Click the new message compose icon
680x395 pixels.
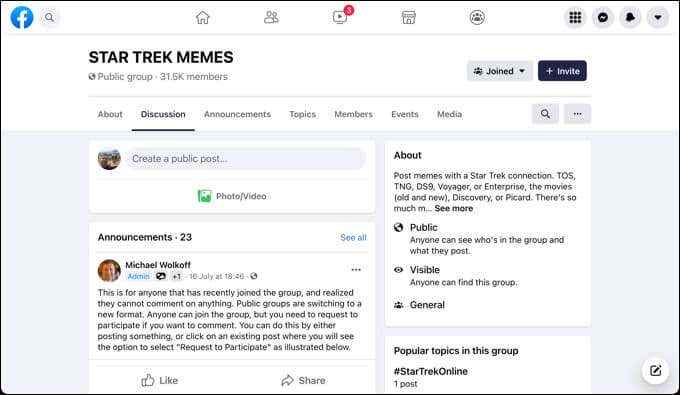click(x=655, y=370)
